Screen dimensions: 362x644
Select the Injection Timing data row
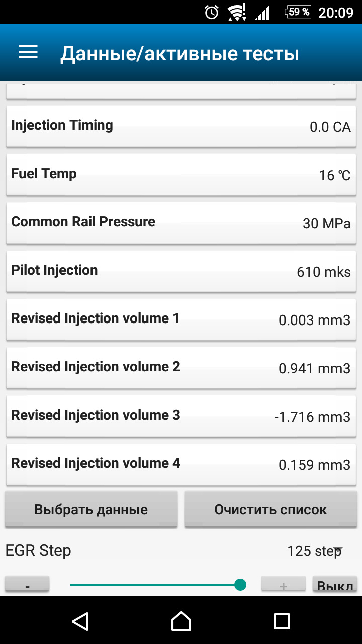coord(181,126)
